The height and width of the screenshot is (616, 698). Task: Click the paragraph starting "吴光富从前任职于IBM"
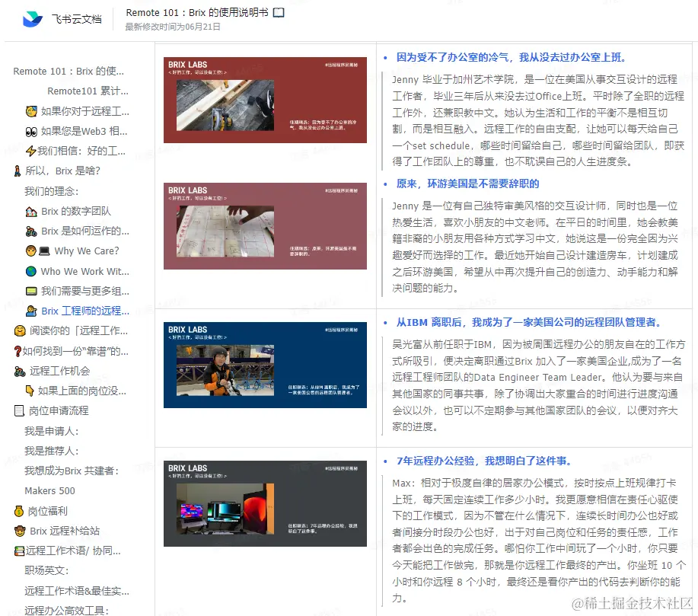click(x=539, y=386)
